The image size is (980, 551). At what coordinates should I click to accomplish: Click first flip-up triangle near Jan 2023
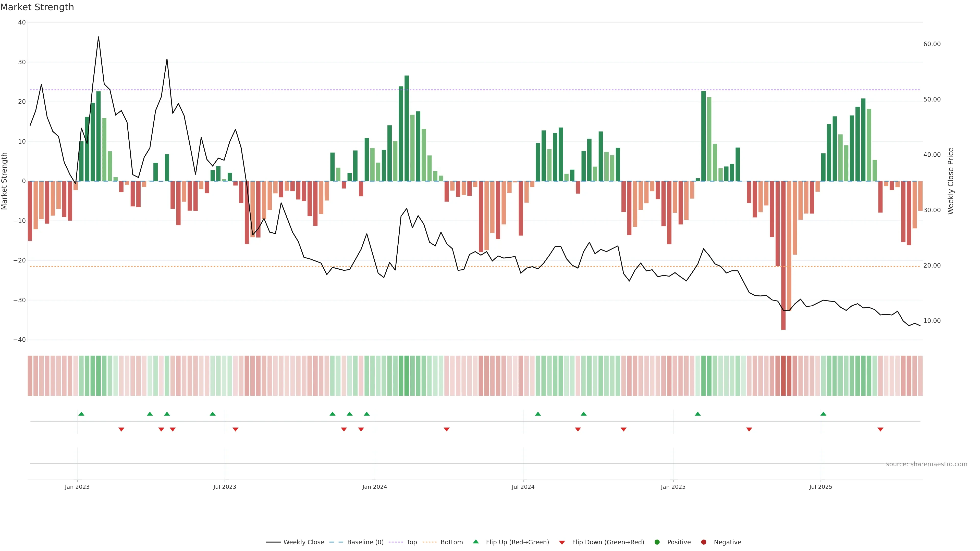point(81,414)
